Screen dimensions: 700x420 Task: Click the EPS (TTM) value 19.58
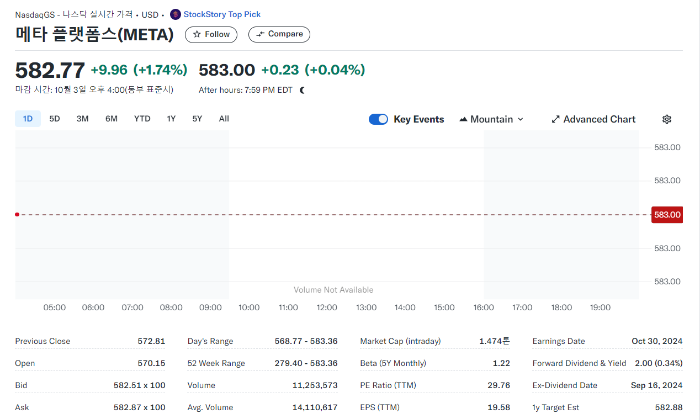tap(499, 407)
